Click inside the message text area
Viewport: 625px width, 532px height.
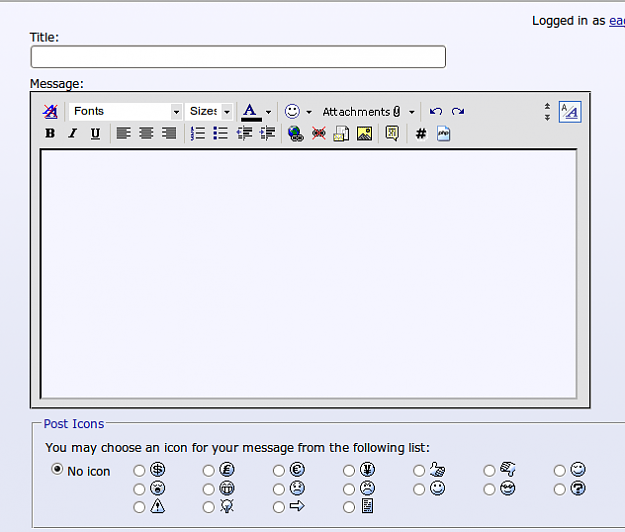tap(309, 274)
